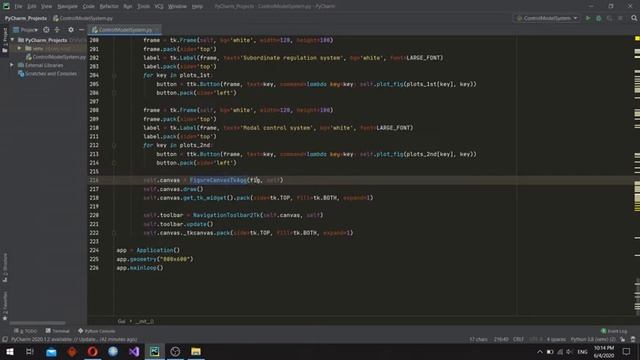Open Visual Studio from taskbar
The height and width of the screenshot is (360, 640).
point(134,351)
